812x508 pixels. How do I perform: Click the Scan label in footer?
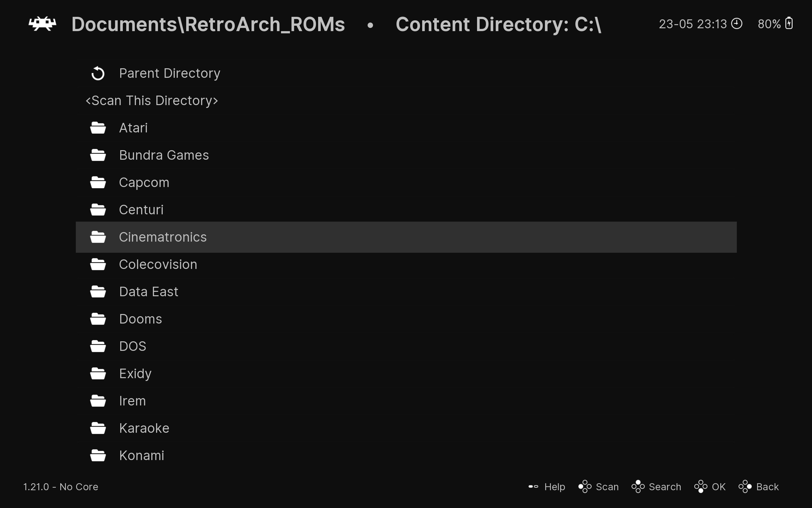click(607, 486)
